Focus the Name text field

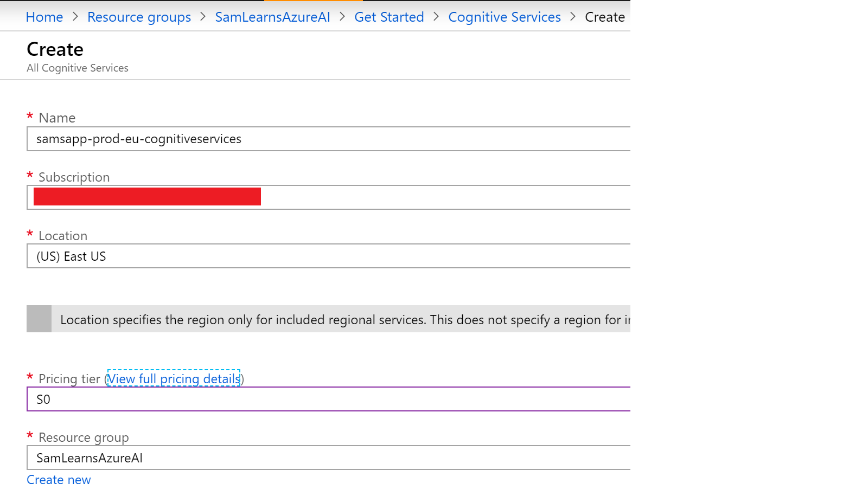(328, 139)
